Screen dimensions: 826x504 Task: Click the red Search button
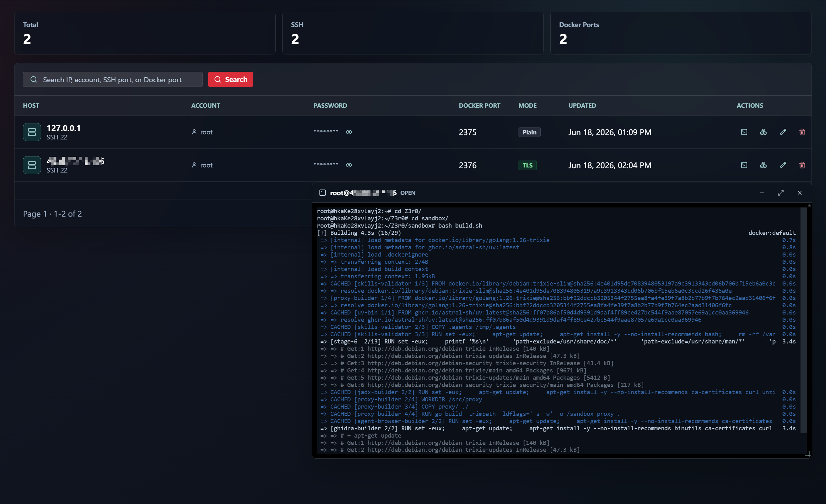pos(230,79)
